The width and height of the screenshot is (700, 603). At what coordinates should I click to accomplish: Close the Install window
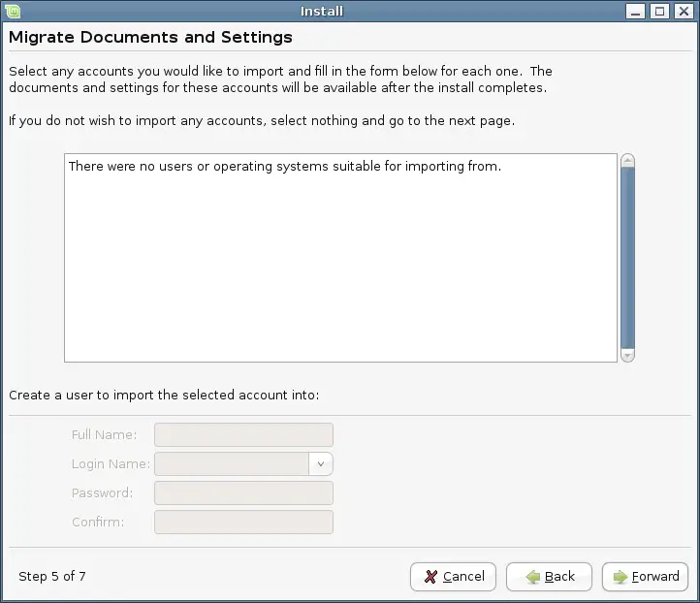coord(684,11)
